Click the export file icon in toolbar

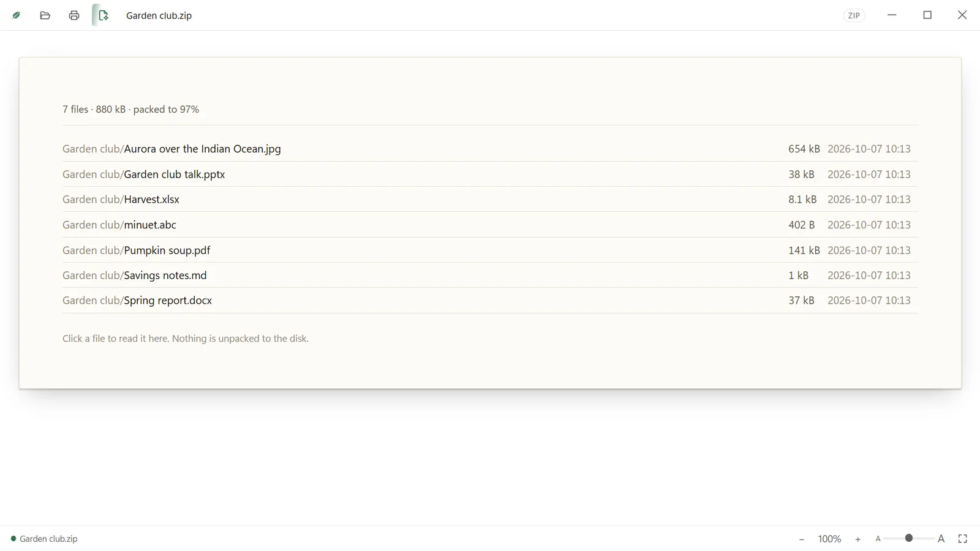pyautogui.click(x=103, y=15)
